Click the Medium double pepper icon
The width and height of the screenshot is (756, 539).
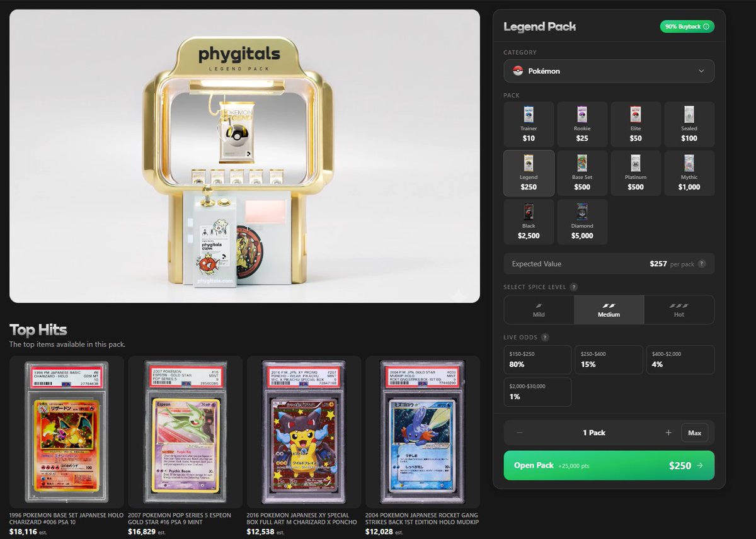point(609,305)
